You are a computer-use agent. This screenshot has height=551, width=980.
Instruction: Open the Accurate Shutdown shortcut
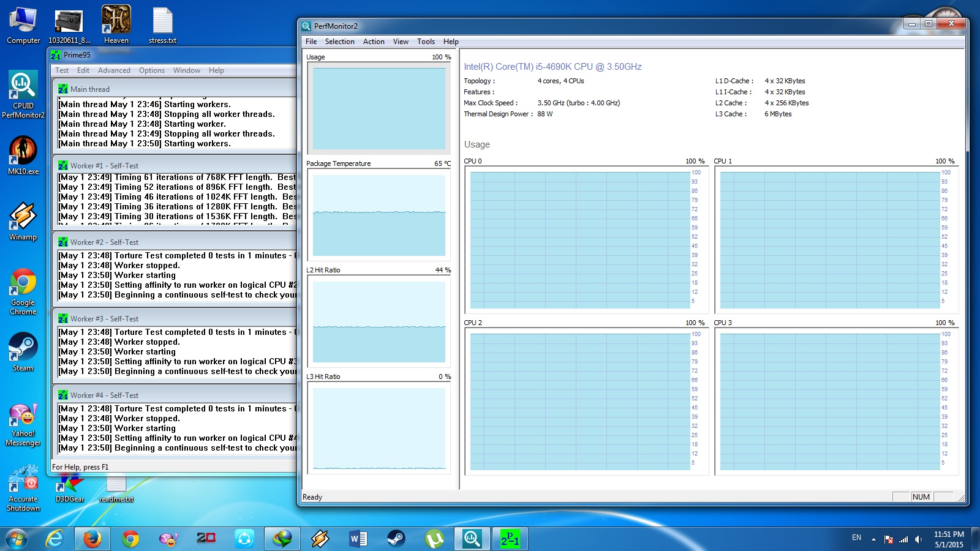point(23,489)
